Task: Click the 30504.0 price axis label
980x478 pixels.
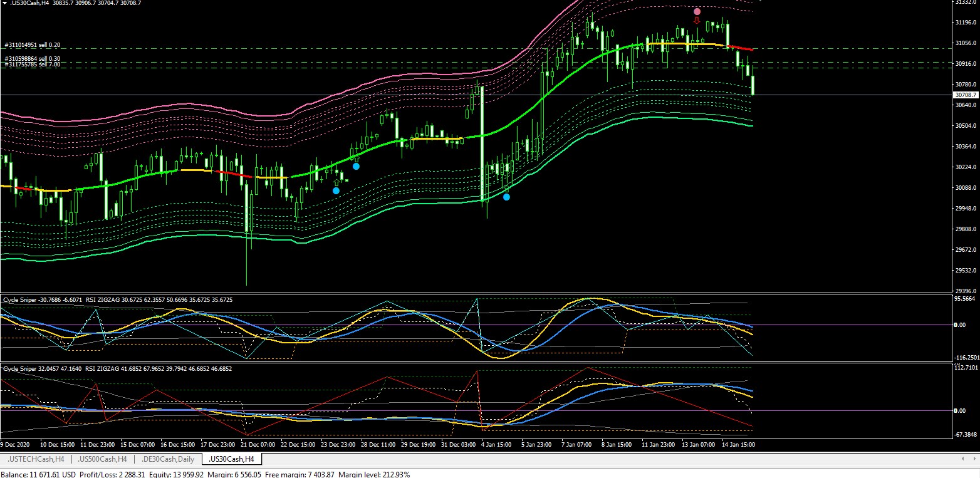Action: pyautogui.click(x=965, y=126)
